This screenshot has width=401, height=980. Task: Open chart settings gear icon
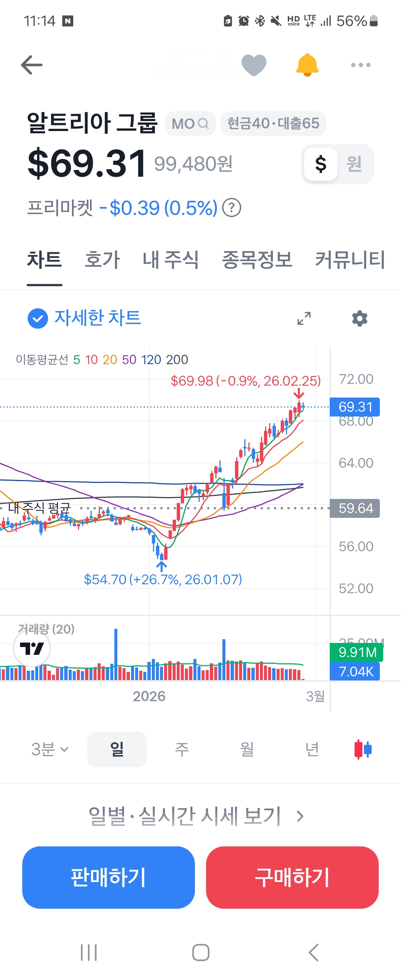coord(359,318)
